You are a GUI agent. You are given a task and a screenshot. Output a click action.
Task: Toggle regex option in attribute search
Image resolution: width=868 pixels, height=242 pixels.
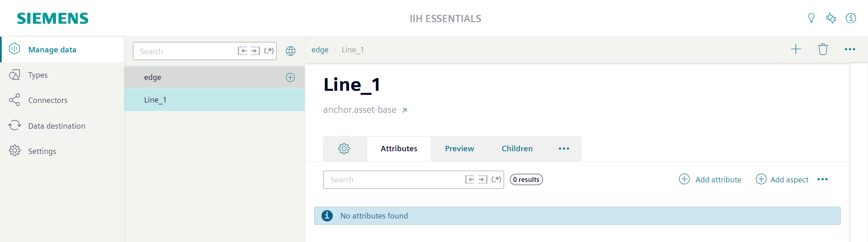(496, 180)
